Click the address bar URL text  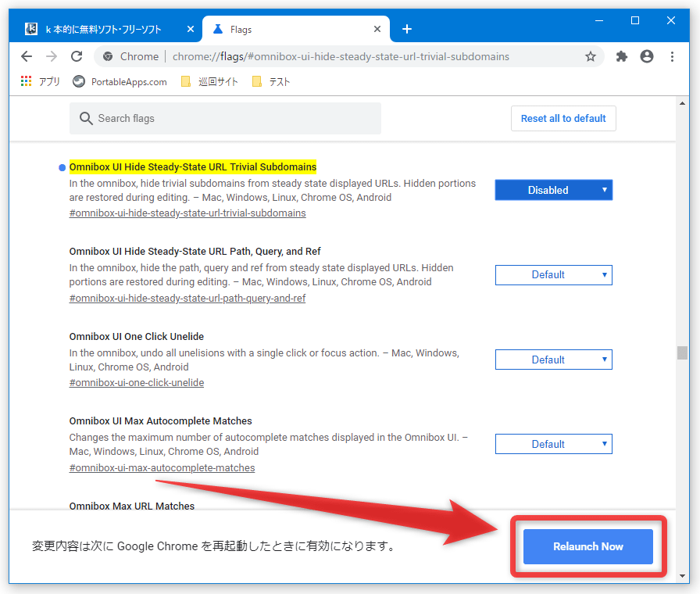(341, 57)
